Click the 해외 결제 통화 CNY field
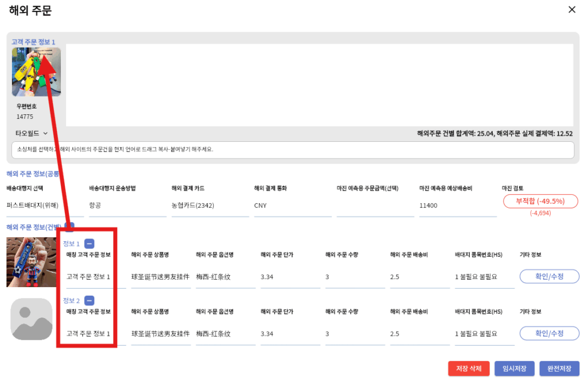588x383 pixels. click(x=292, y=205)
